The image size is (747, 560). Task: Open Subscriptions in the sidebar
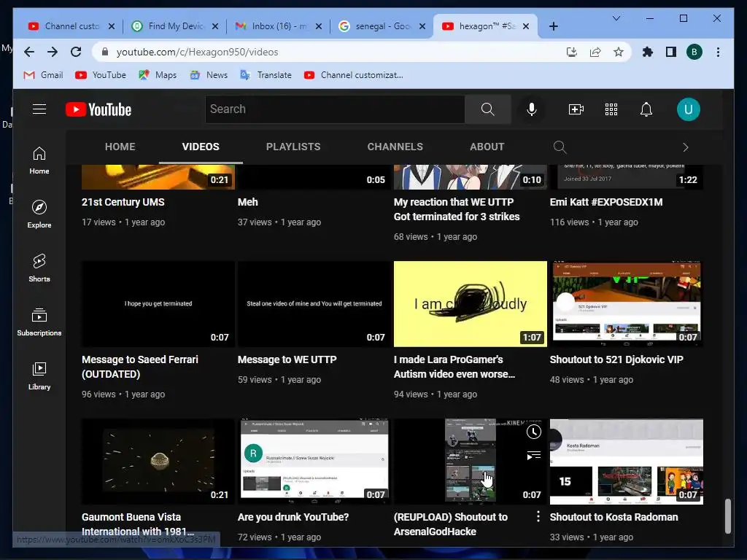pyautogui.click(x=39, y=322)
